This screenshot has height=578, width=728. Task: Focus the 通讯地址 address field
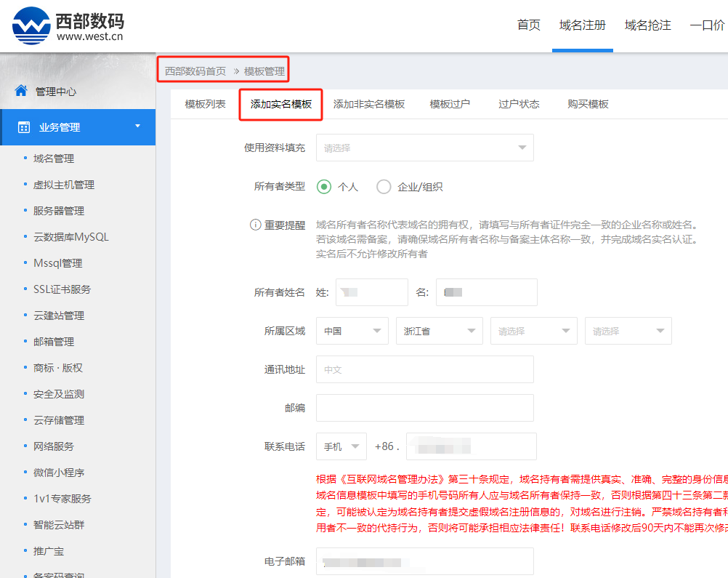(425, 369)
